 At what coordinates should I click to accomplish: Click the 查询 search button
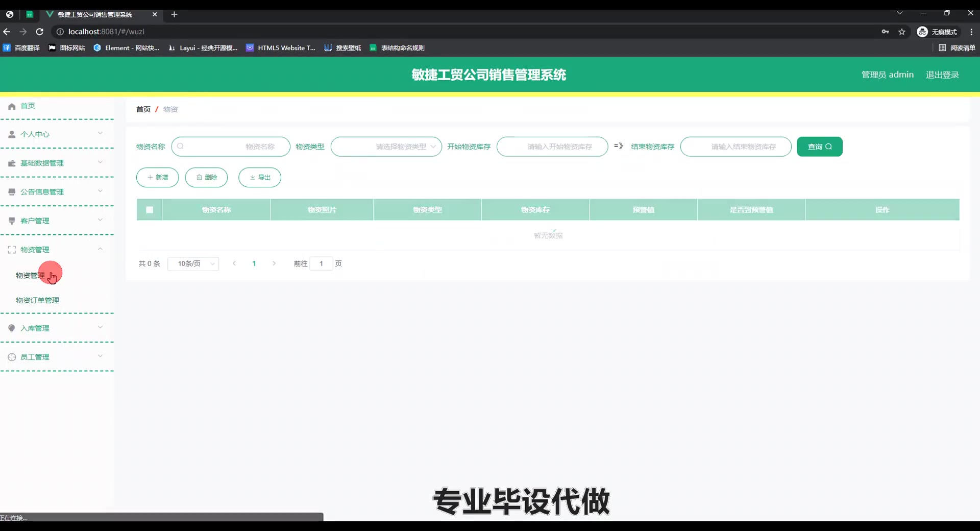click(x=820, y=147)
